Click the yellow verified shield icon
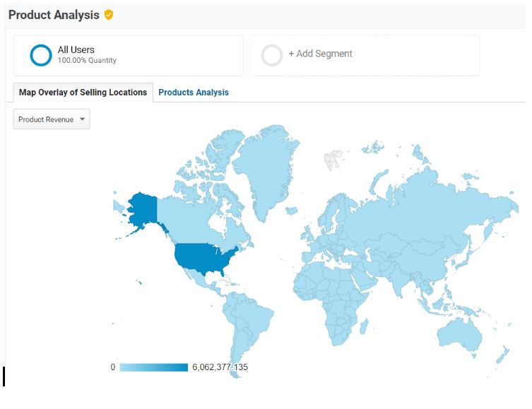The width and height of the screenshot is (532, 409). click(109, 15)
